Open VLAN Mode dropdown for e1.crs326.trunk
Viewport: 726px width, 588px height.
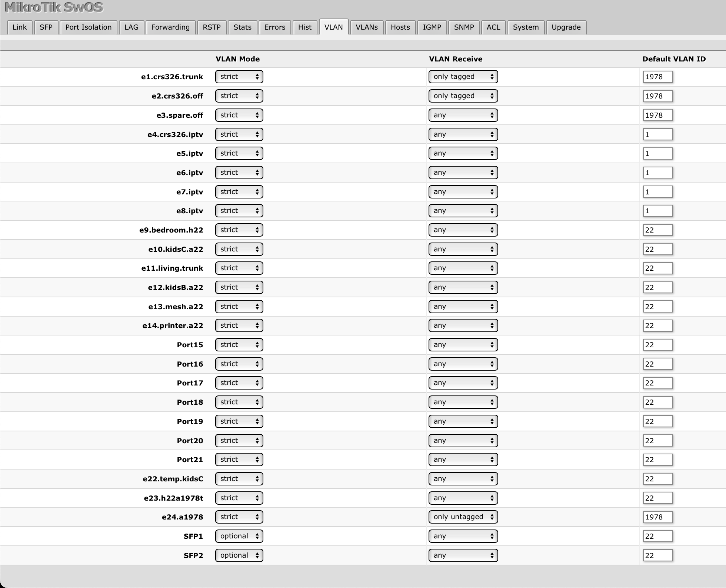coord(239,77)
